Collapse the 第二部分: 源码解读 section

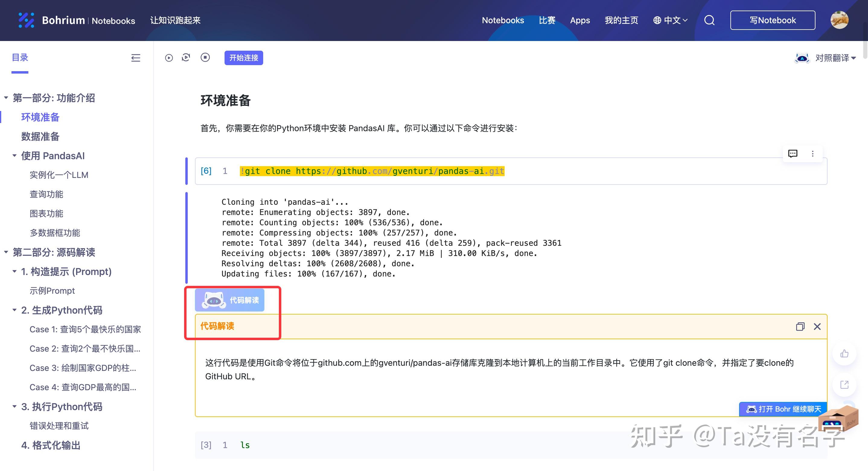6,252
